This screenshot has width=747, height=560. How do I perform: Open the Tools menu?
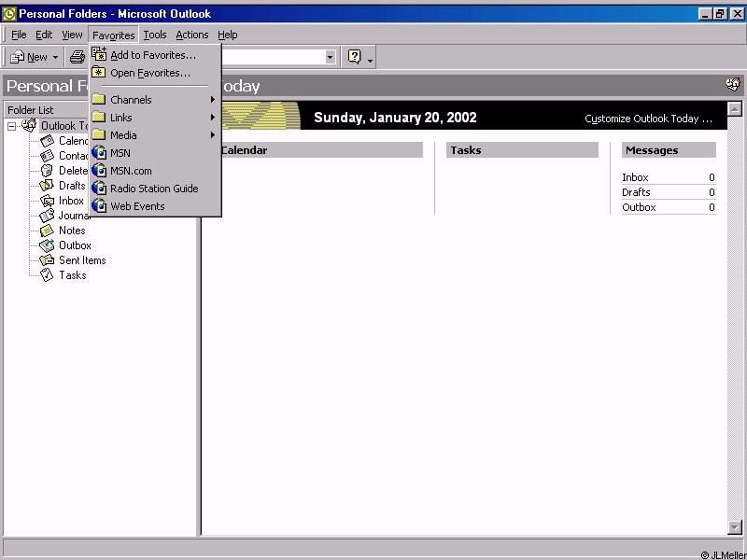click(x=155, y=35)
